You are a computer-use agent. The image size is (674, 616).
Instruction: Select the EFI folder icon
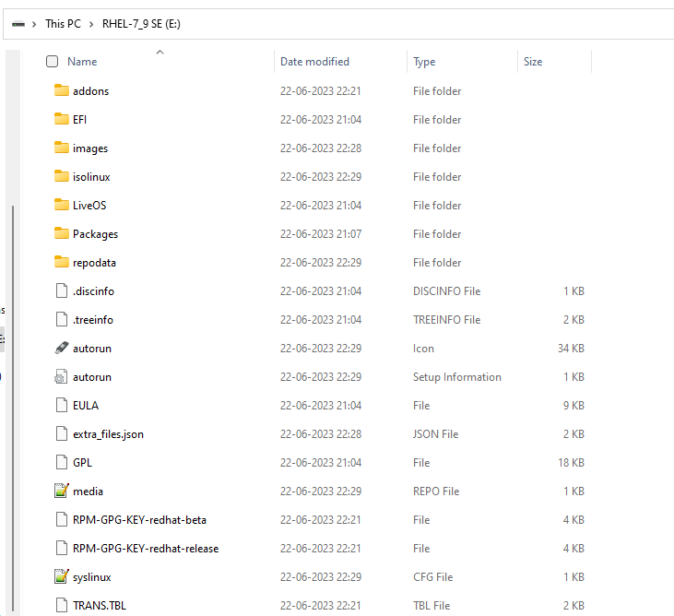click(x=62, y=119)
